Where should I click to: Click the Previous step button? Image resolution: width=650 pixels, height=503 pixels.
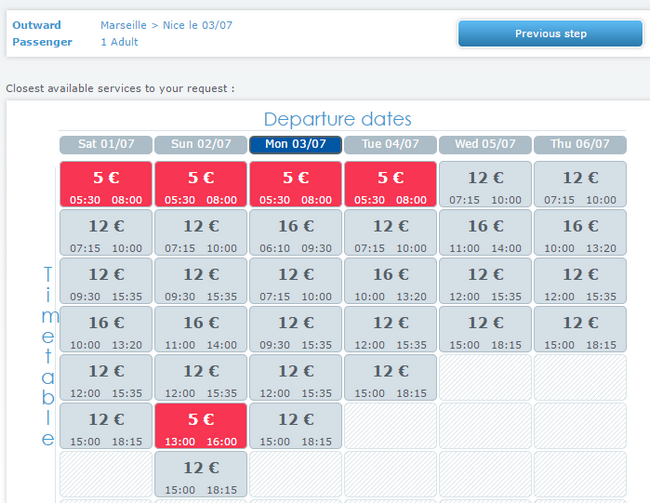click(550, 34)
